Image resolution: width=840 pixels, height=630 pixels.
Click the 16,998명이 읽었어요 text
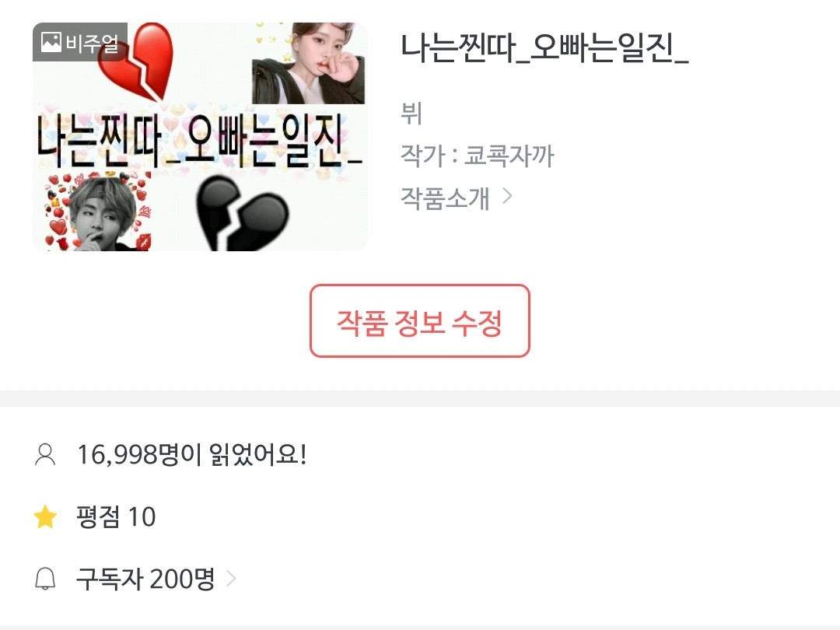coord(192,455)
